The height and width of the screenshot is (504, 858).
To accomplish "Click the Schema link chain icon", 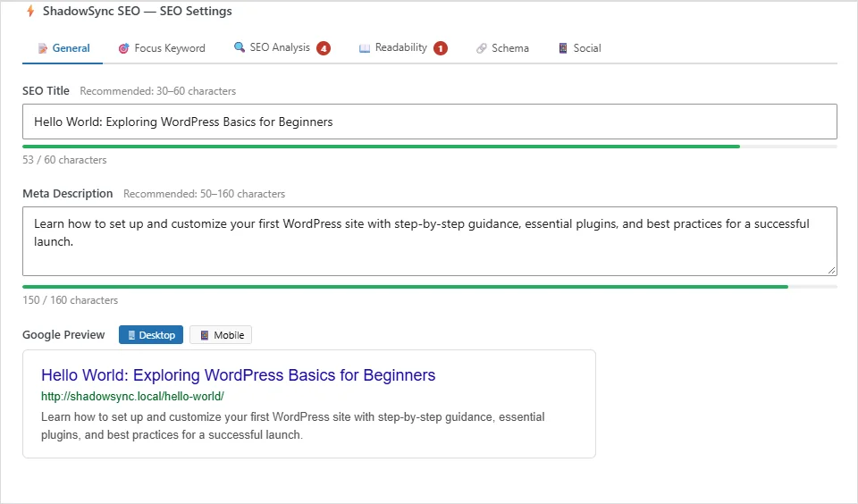I will click(x=481, y=48).
